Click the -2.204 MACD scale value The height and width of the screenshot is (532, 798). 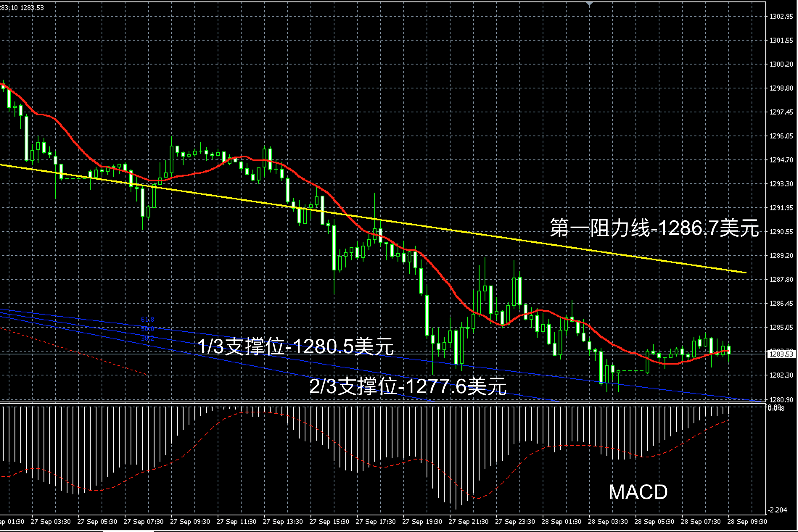click(778, 510)
